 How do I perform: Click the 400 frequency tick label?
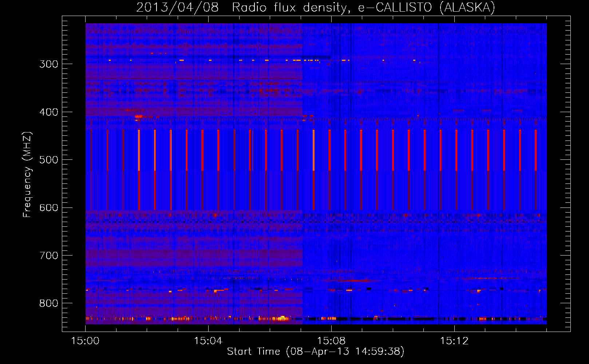pos(49,112)
